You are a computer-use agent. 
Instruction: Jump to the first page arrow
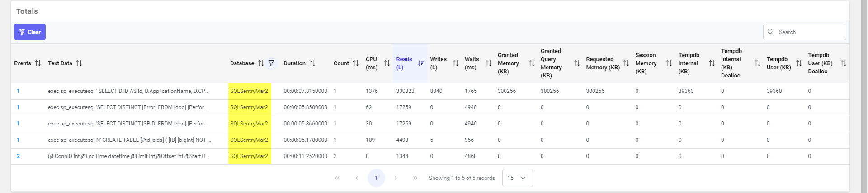tap(337, 178)
